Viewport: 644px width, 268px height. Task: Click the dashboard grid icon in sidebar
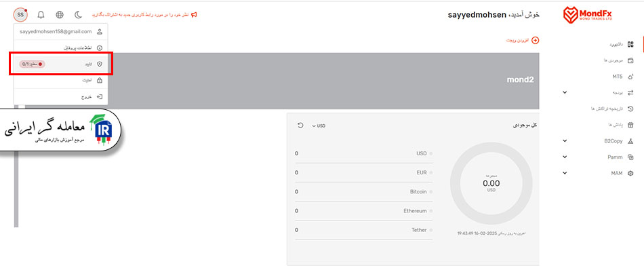pyautogui.click(x=631, y=44)
